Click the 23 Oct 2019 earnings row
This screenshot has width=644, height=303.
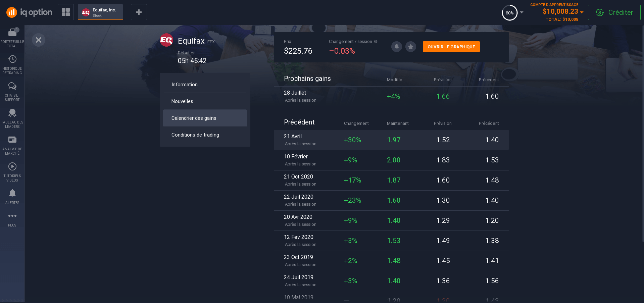coord(391,261)
